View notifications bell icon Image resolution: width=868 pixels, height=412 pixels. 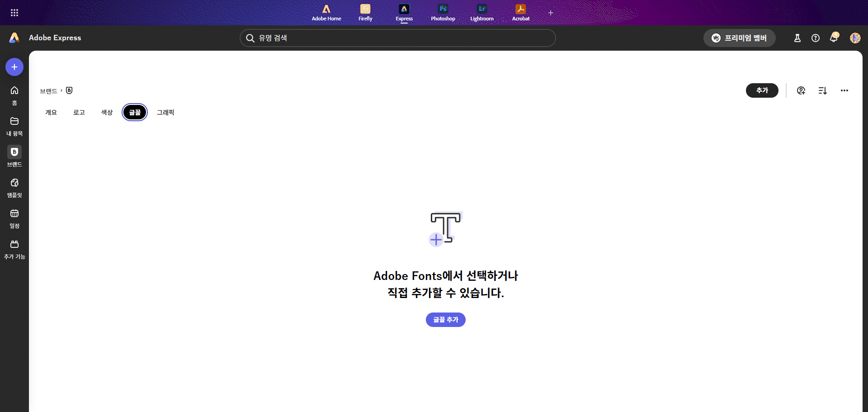834,38
